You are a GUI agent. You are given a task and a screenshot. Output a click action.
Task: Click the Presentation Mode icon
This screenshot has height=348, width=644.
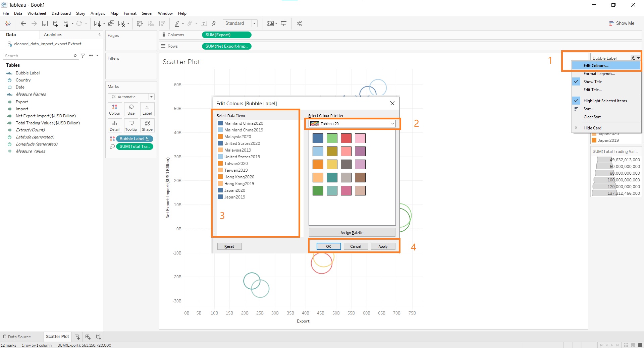pos(283,23)
